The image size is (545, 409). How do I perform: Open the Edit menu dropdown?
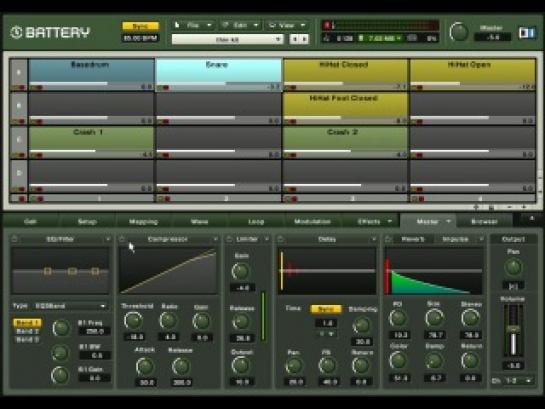coord(240,25)
